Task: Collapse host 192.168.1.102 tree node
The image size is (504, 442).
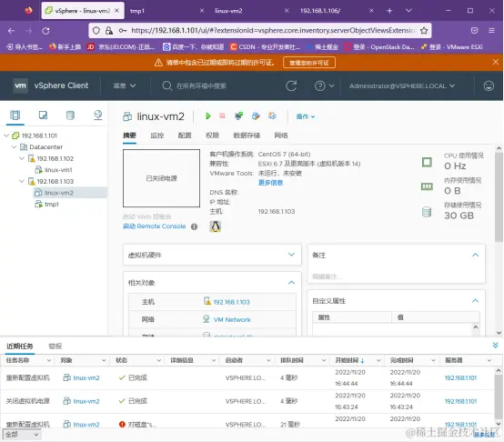Action: (22, 158)
